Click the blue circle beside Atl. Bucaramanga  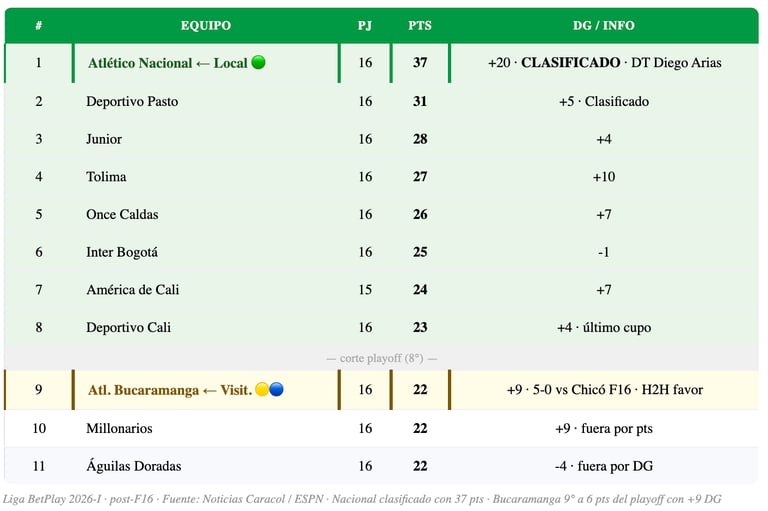(276, 389)
